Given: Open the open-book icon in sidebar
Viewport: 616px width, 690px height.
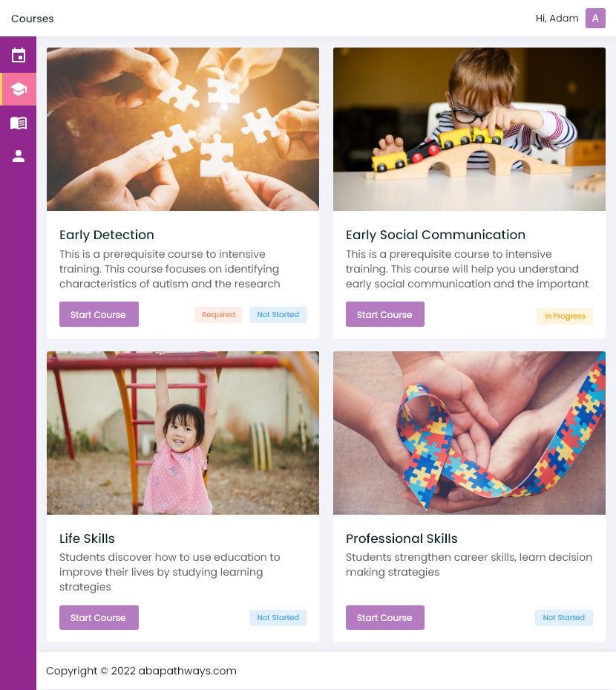Looking at the screenshot, I should (19, 123).
